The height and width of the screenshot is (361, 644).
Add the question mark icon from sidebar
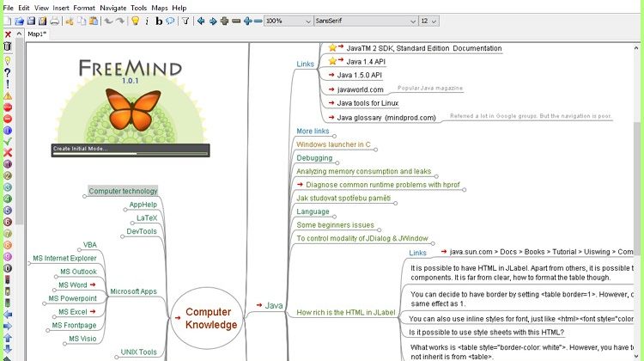point(8,73)
